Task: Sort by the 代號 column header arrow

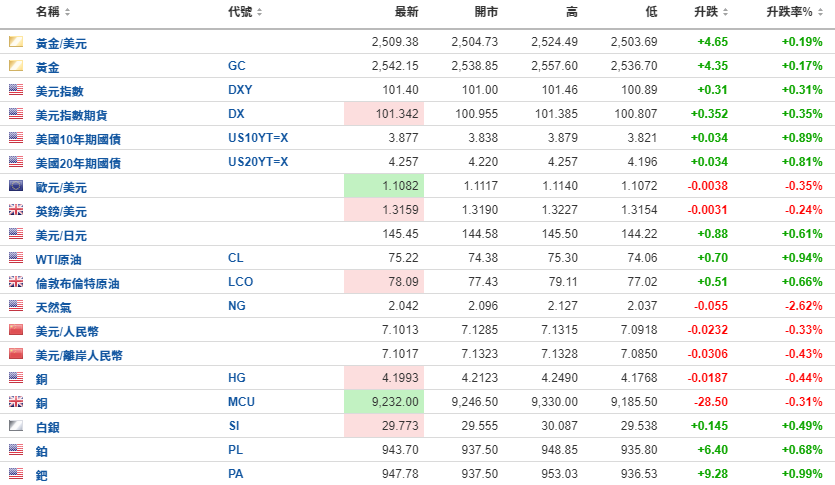Action: [x=260, y=12]
